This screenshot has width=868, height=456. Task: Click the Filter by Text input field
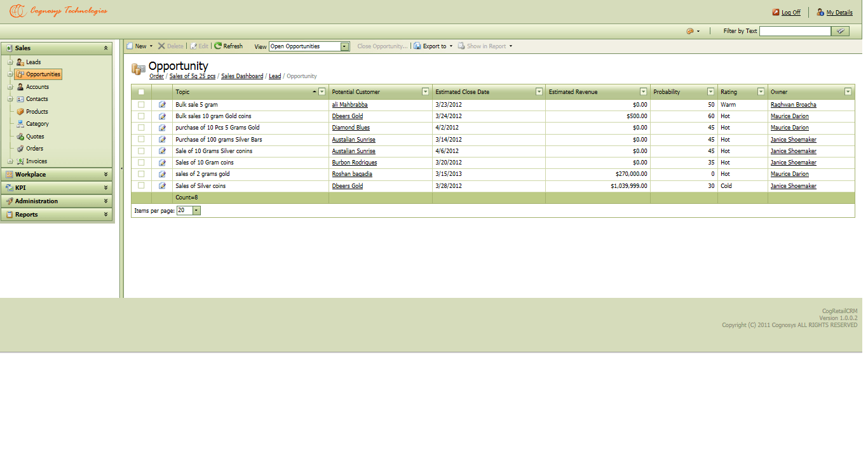click(x=794, y=31)
